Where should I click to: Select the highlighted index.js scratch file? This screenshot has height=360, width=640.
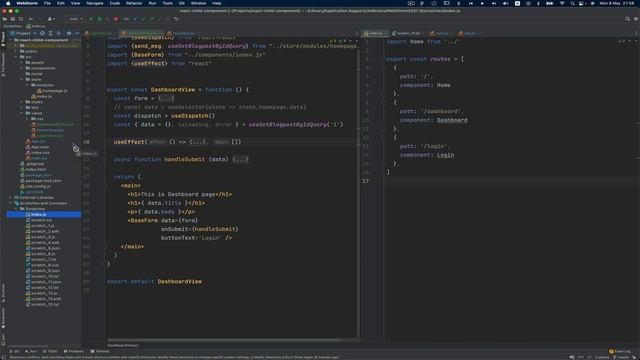[x=43, y=214]
